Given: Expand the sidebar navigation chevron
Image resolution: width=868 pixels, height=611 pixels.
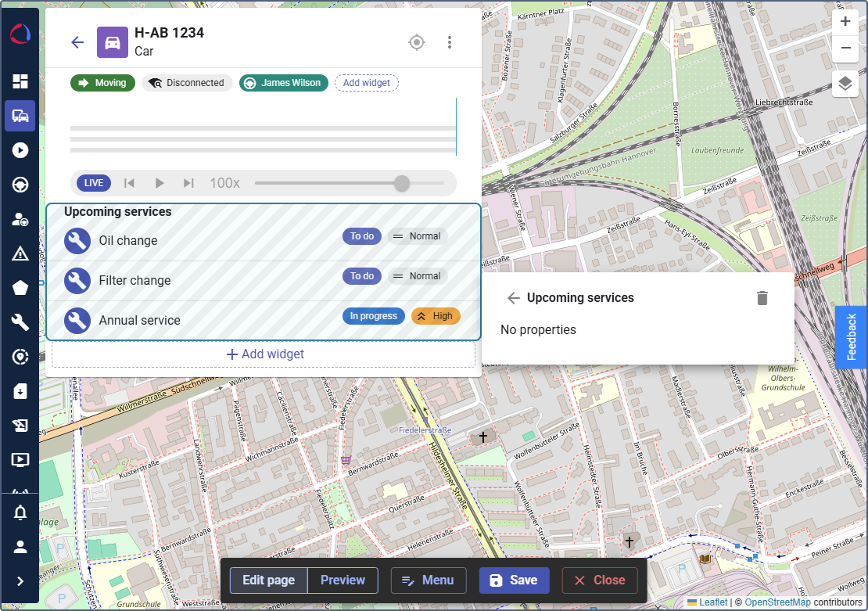Looking at the screenshot, I should (x=20, y=580).
